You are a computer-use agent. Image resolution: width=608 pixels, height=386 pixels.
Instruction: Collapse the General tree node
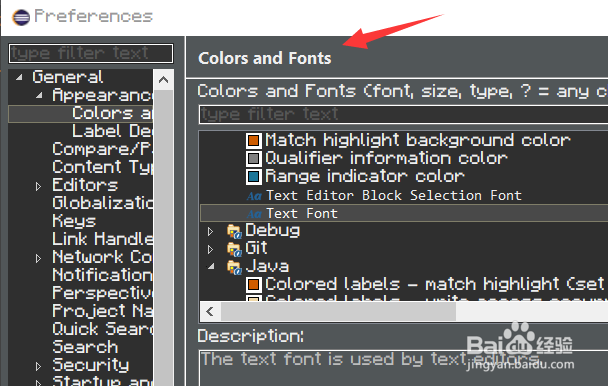(x=19, y=77)
